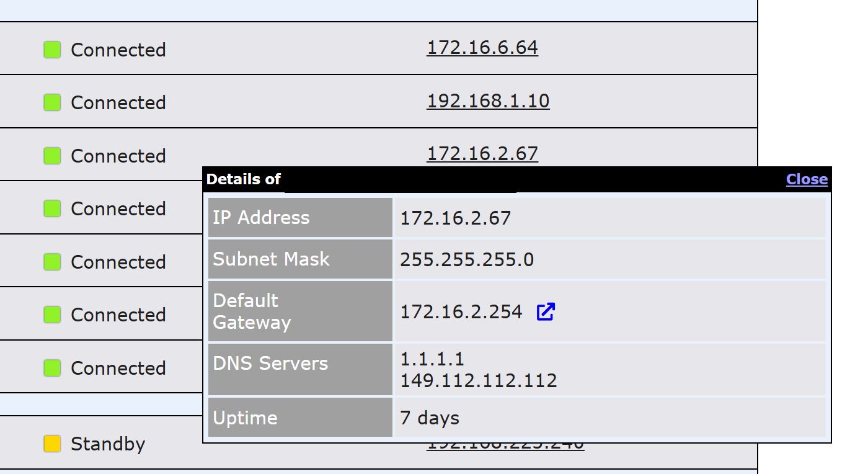Click the IP Address label in details popup
Viewport: 868px width, 474px height.
[x=261, y=218]
